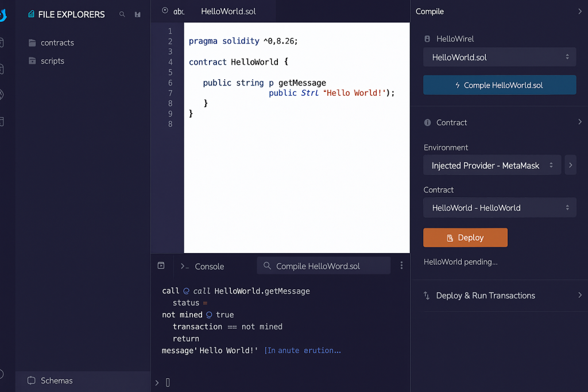This screenshot has width=588, height=392.
Task: Click the circular icon after 'call' in the console
Action: pos(187,291)
